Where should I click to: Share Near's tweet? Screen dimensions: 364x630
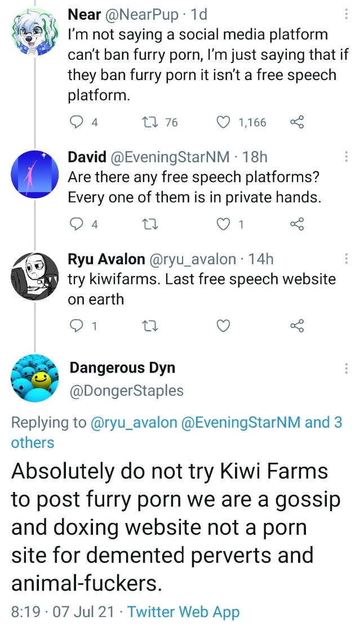coord(296,122)
